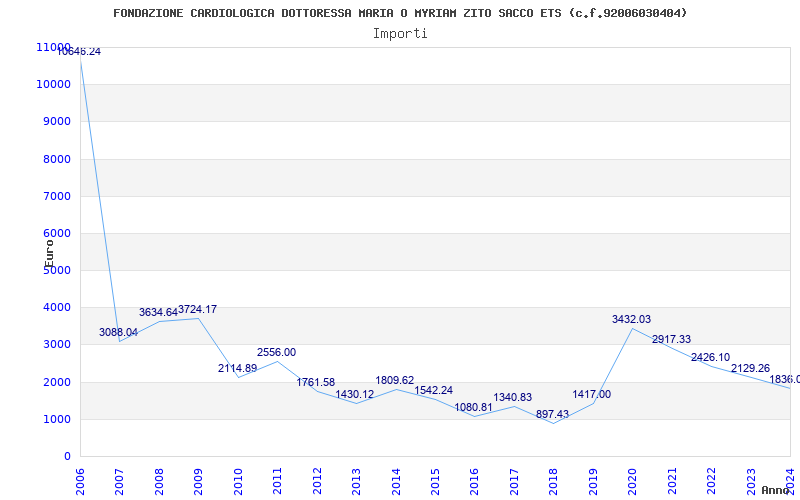This screenshot has width=800, height=500.
Task: Select the 3634.64 value label
Action: 158,312
